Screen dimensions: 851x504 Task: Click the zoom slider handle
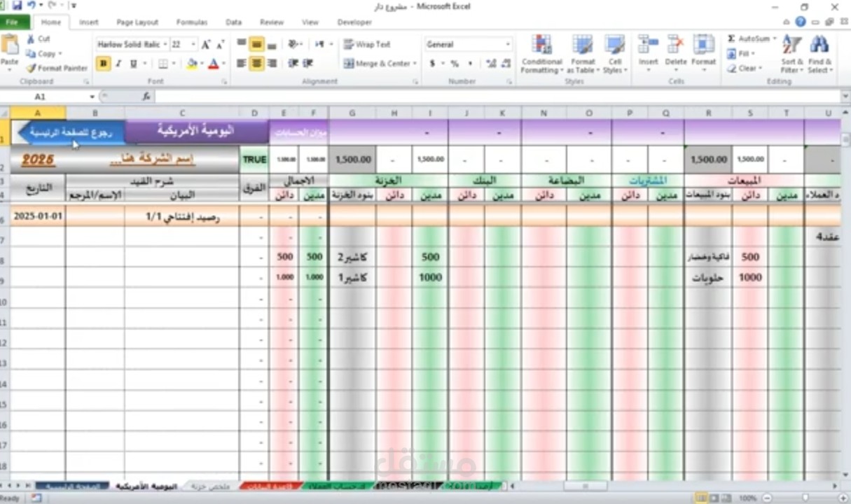[x=805, y=498]
